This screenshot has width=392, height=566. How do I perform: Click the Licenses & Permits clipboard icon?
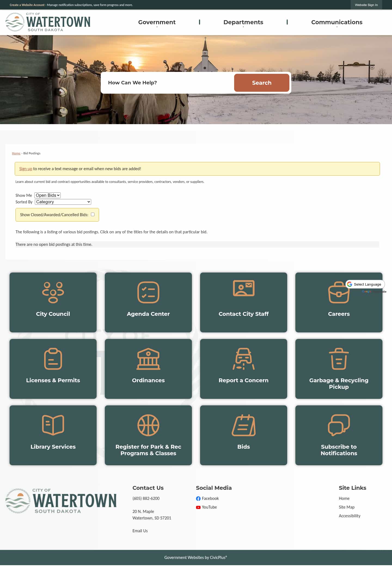click(53, 359)
